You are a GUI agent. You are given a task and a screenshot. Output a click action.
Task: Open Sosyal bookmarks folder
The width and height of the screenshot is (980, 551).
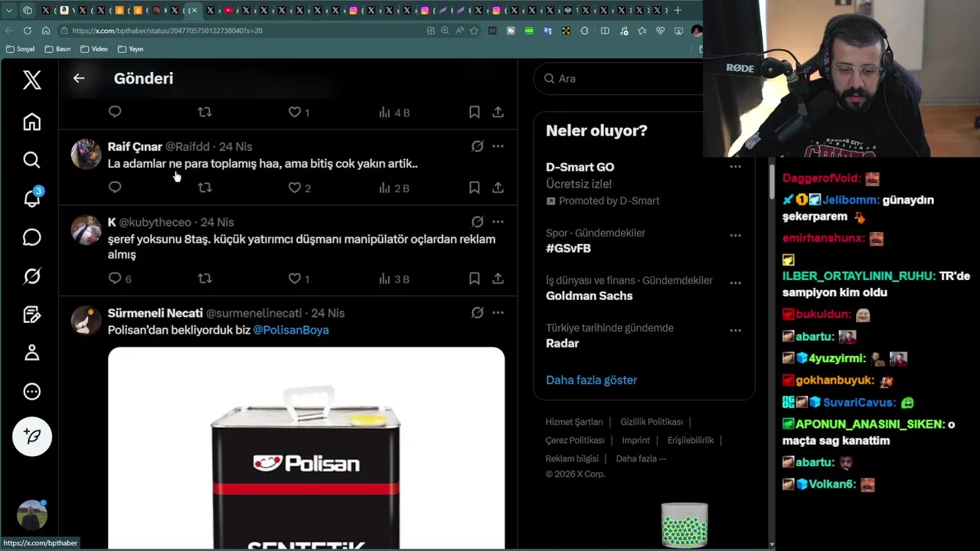click(x=20, y=49)
